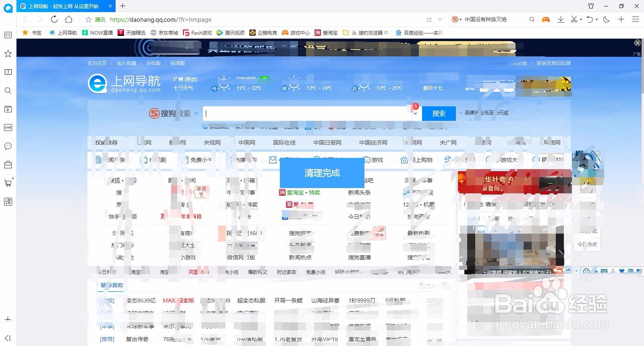Open 中国日报网 link
Viewport: 644px width, 346px height.
(x=327, y=143)
